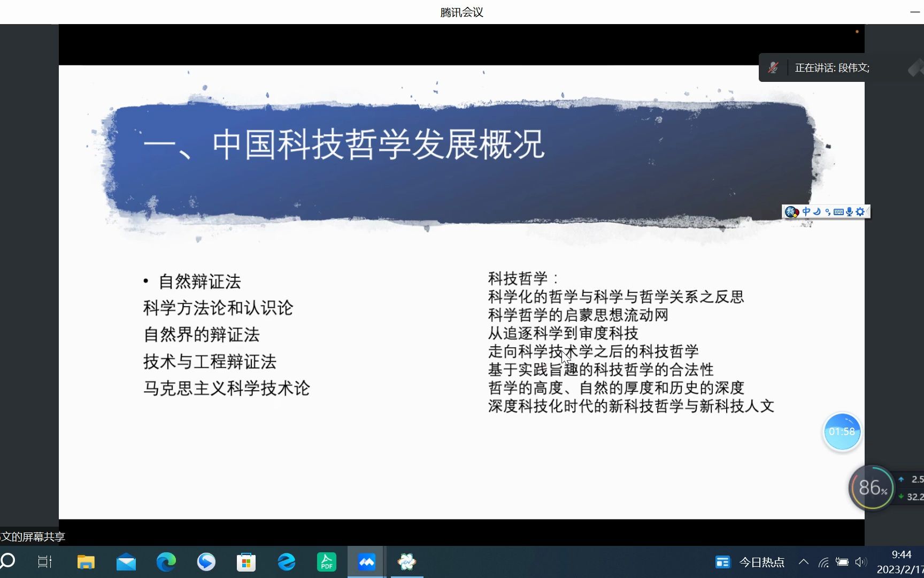Open Windows search magnifier on taskbar

(7, 561)
